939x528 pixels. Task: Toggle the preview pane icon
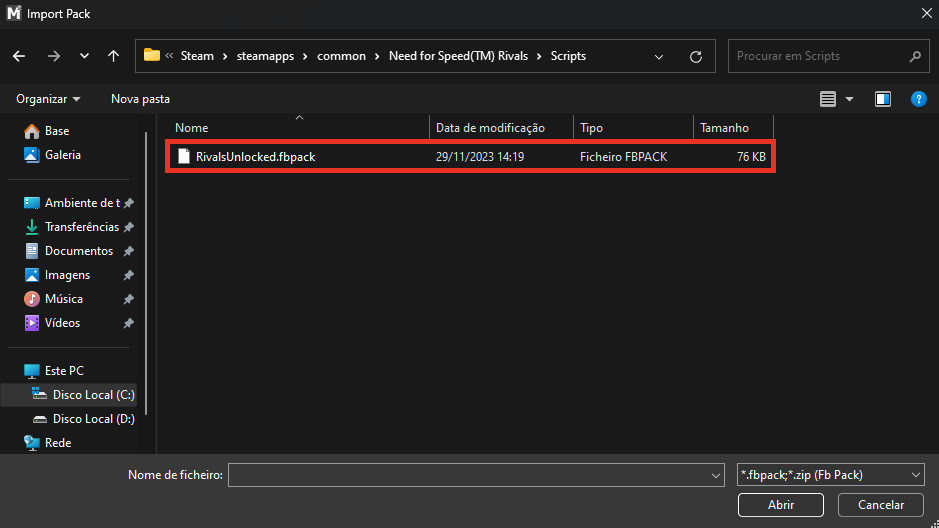tap(883, 99)
